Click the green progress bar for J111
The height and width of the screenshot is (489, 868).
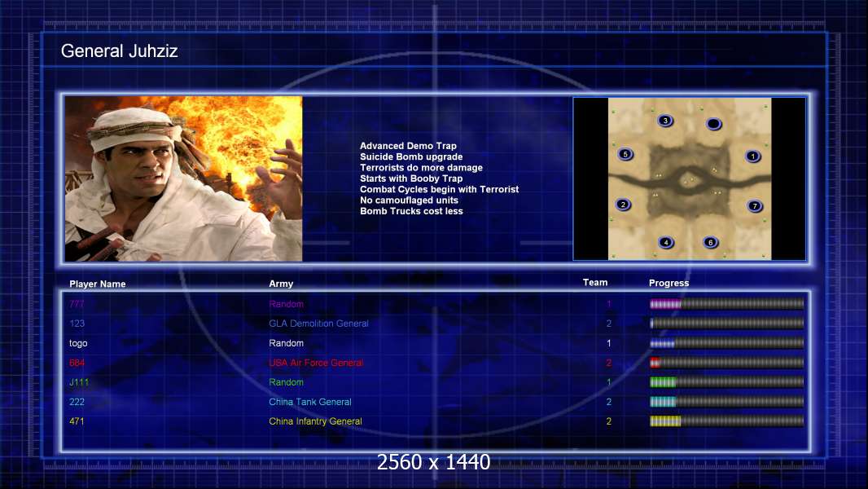(x=726, y=382)
